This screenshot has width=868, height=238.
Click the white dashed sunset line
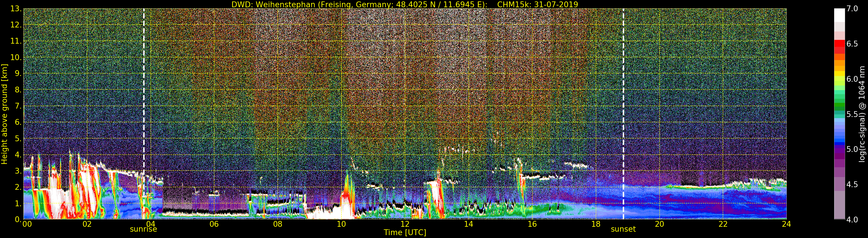[623, 101]
